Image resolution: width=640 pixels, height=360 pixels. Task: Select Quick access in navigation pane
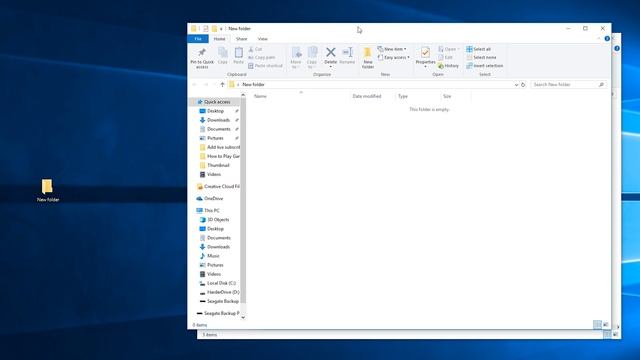213,102
